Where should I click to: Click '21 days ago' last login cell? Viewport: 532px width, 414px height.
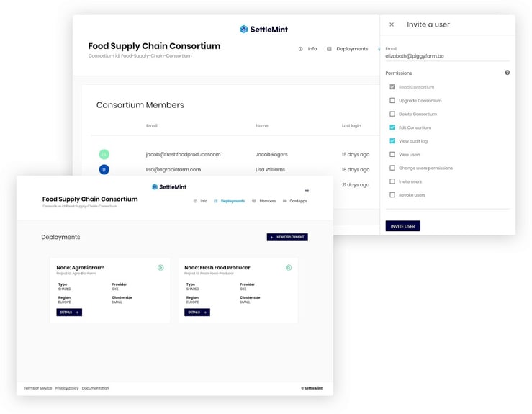356,184
